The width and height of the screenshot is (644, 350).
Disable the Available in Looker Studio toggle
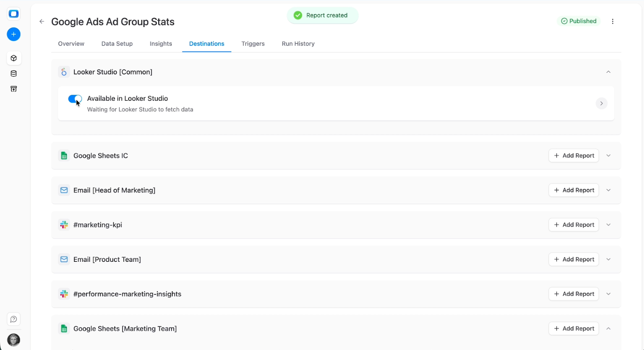[75, 99]
